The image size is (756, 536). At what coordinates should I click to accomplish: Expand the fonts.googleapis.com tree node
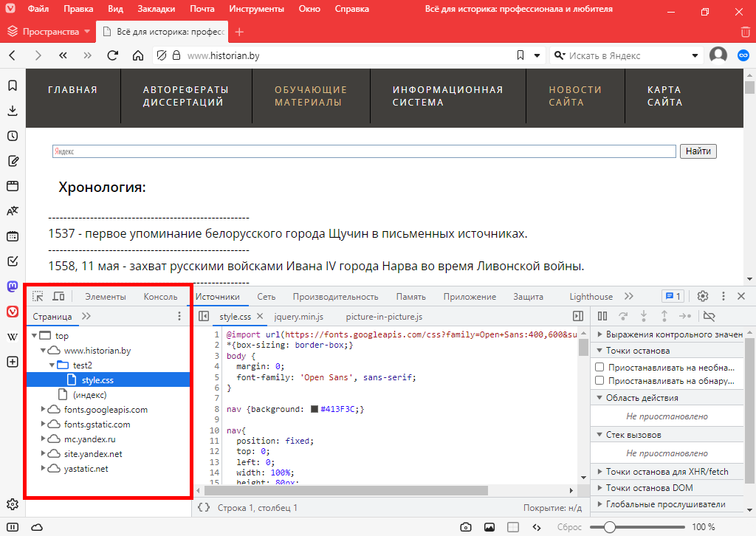click(44, 410)
